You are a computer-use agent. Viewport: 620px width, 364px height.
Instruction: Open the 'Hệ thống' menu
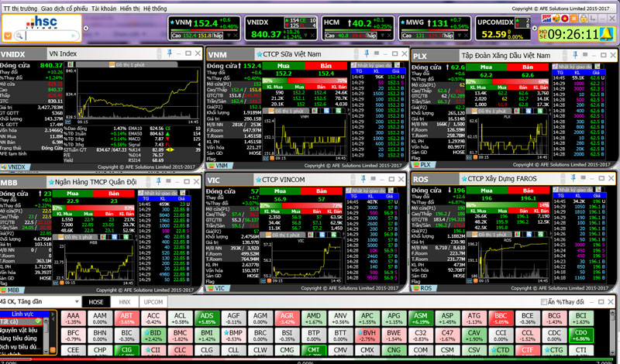[x=155, y=9]
